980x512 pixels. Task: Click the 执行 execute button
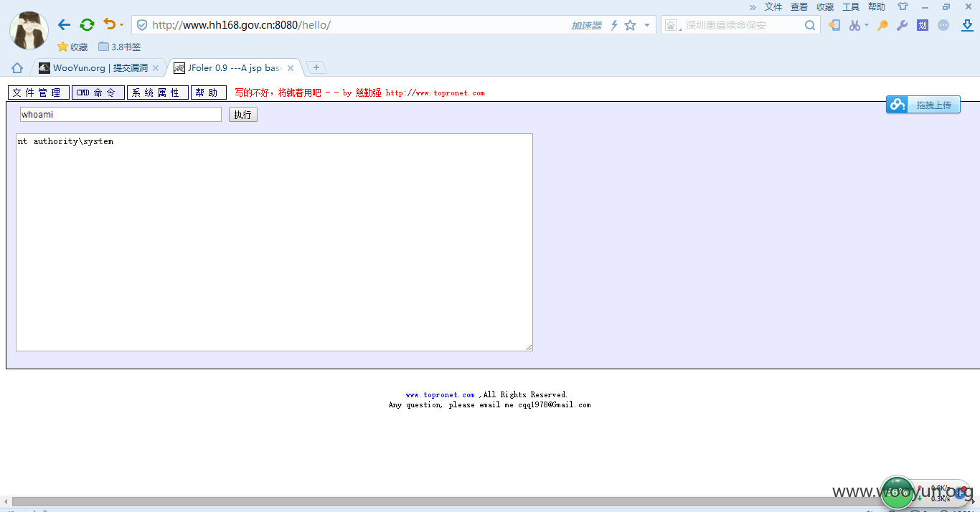[243, 115]
